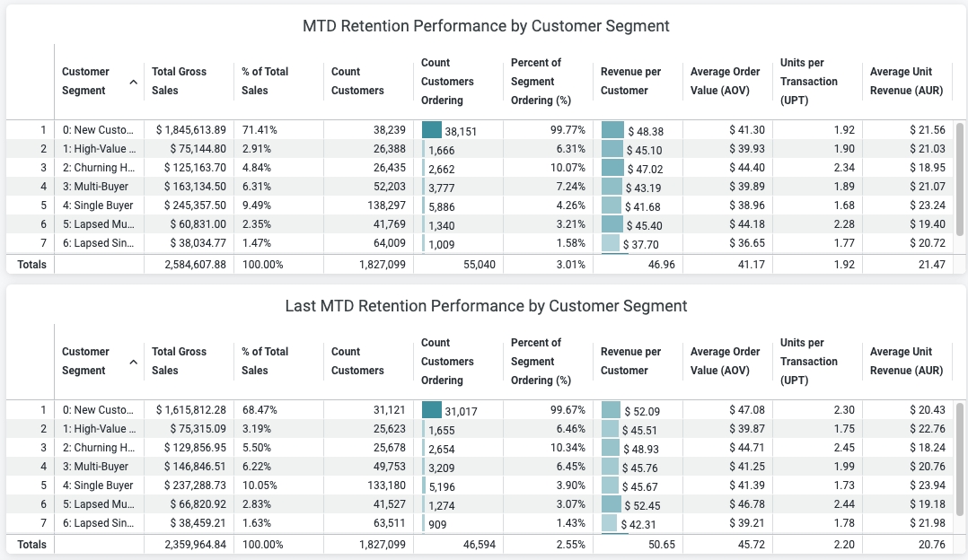Sort the top table by Total Gross Sales
This screenshot has width=968, height=560.
(179, 81)
